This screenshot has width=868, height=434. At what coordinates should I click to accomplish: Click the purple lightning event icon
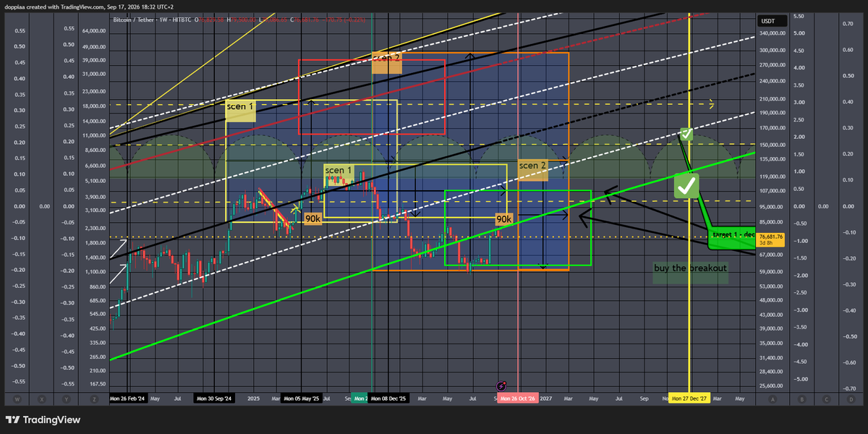(501, 387)
